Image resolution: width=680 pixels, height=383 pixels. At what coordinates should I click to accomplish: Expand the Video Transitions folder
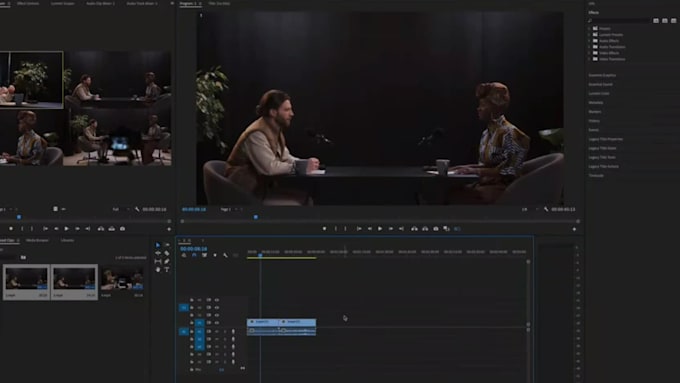click(x=589, y=59)
